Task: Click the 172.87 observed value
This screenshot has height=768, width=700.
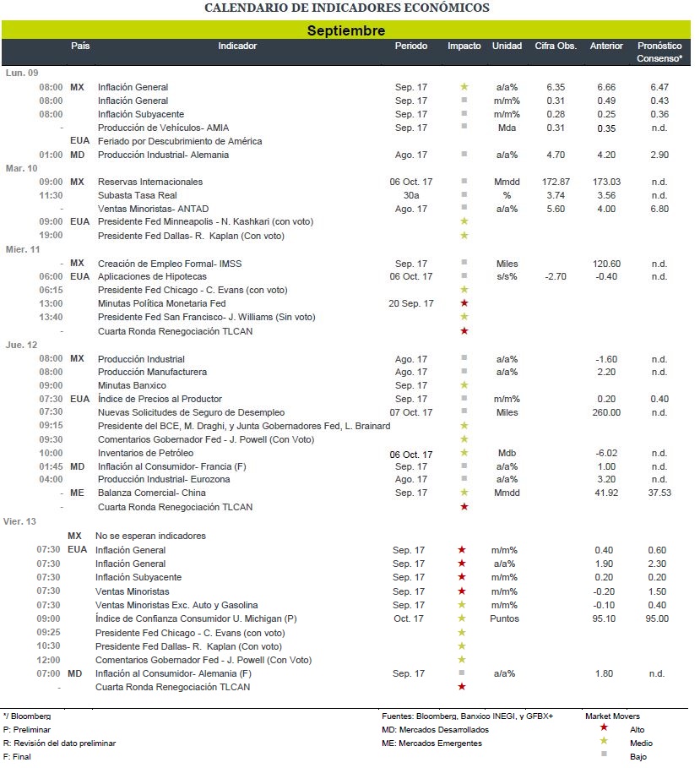Action: click(556, 182)
